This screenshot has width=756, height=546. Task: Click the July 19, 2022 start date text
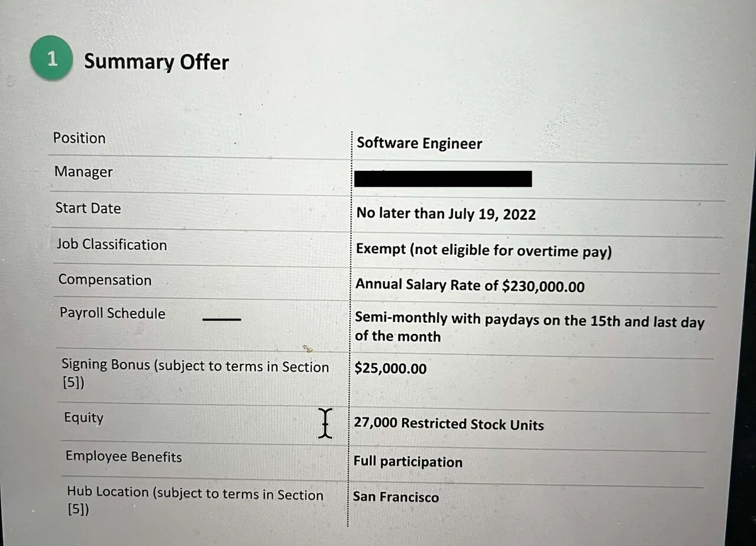[x=491, y=214]
